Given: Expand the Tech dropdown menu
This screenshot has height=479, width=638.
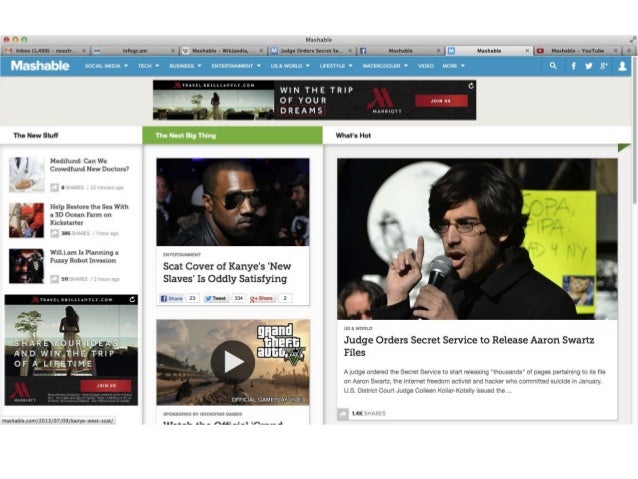Looking at the screenshot, I should point(149,66).
